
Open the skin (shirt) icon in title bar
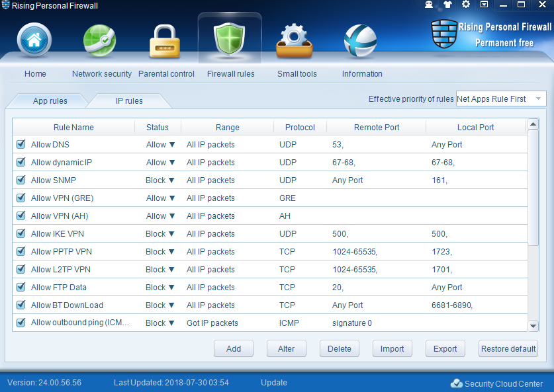(447, 5)
